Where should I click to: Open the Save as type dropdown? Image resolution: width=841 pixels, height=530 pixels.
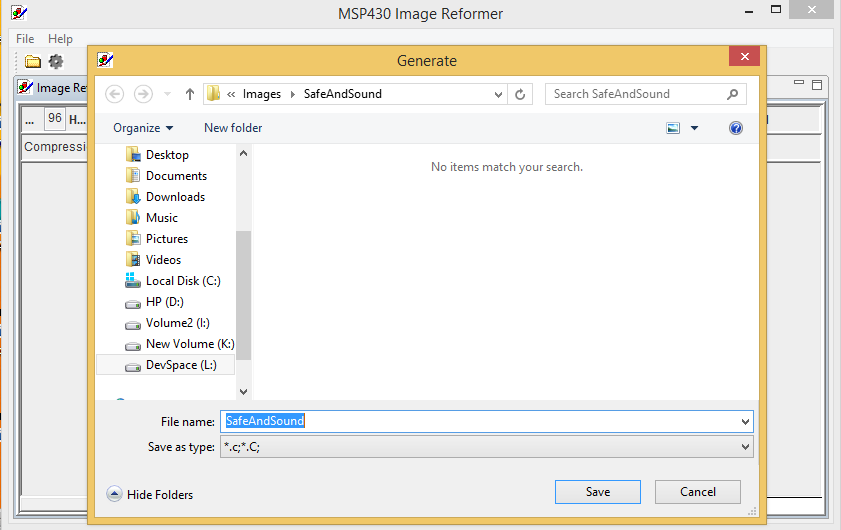[x=745, y=448]
